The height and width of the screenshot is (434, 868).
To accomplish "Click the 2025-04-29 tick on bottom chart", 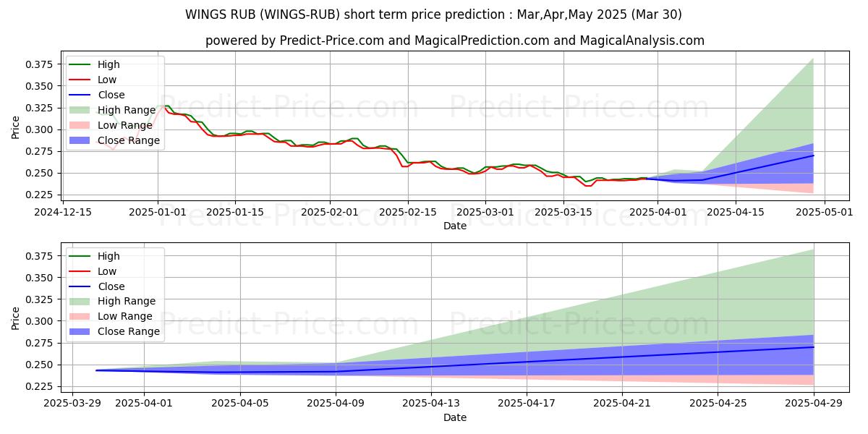I will click(x=813, y=404).
